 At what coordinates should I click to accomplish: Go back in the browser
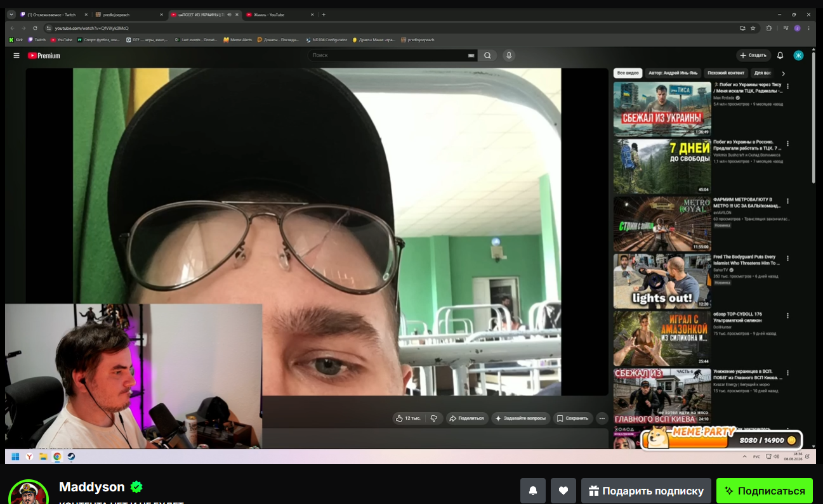[x=12, y=28]
